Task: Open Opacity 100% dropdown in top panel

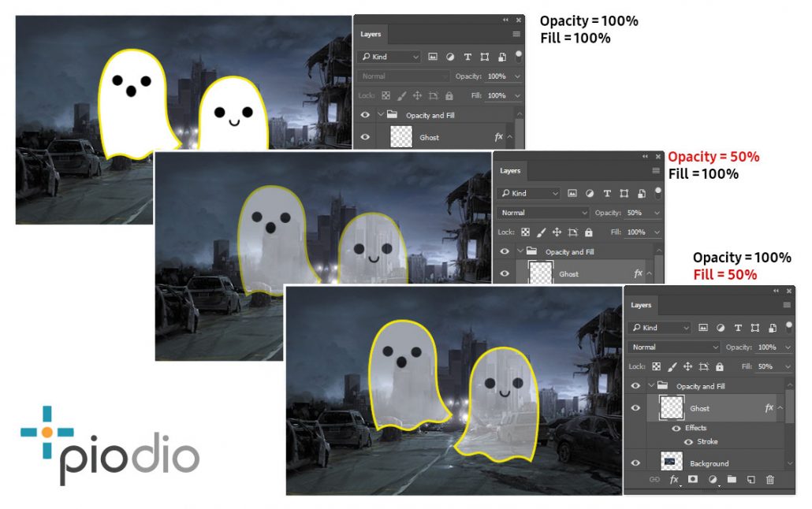Action: [517, 76]
